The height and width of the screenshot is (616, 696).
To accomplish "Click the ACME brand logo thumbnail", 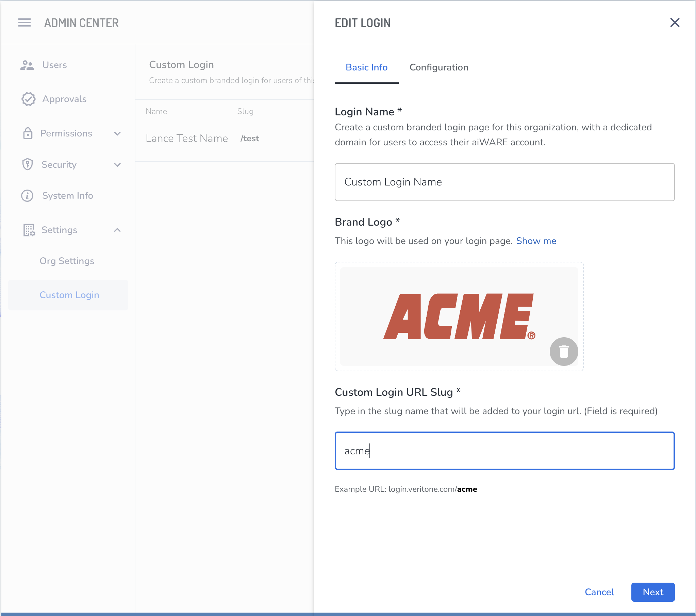I will point(458,316).
